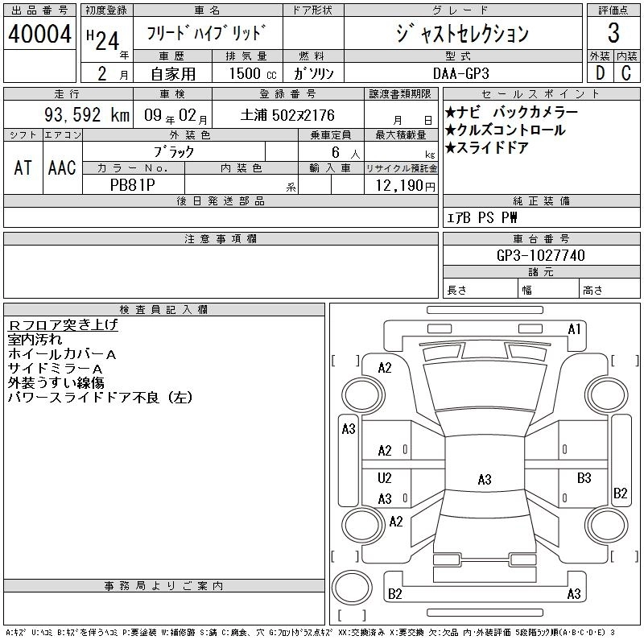This screenshot has height=644, width=644.
Task: Click the 出品番号 header
Action: (39, 10)
